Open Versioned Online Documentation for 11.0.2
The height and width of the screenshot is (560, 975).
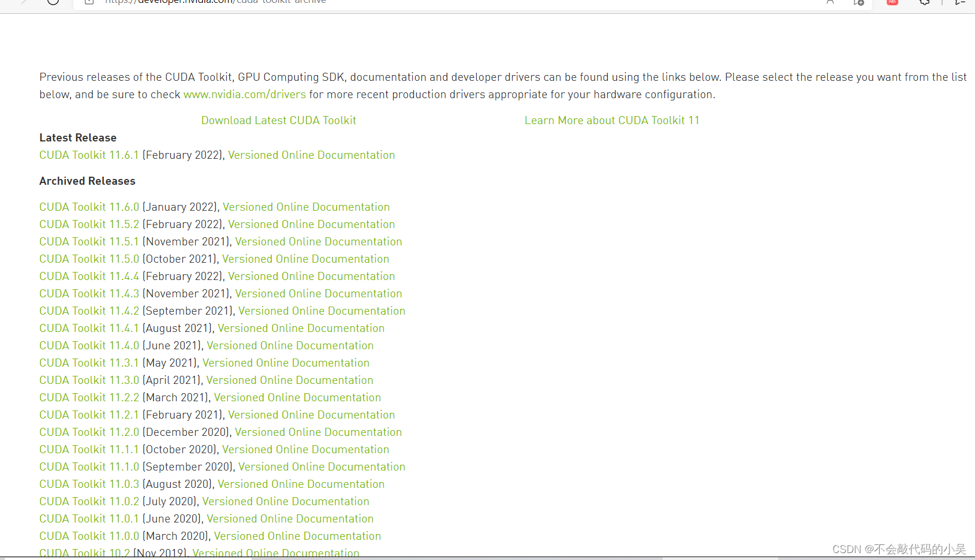pyautogui.click(x=286, y=502)
